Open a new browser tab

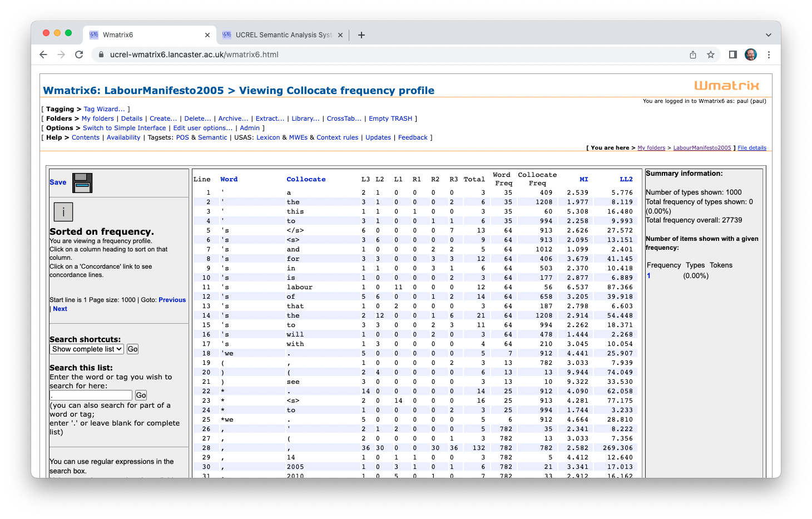coord(362,35)
